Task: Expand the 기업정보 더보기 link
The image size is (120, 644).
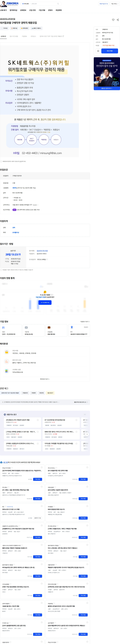Action: pos(85,322)
